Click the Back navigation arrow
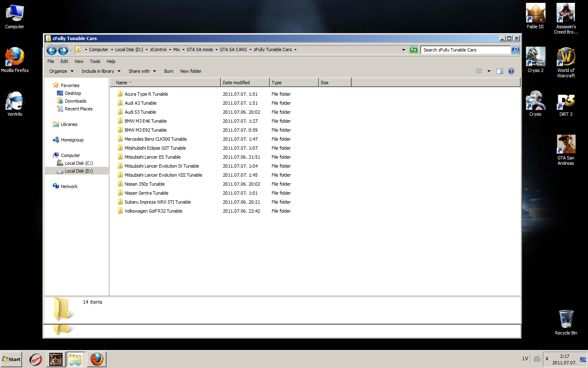This screenshot has height=368, width=588. click(x=51, y=50)
